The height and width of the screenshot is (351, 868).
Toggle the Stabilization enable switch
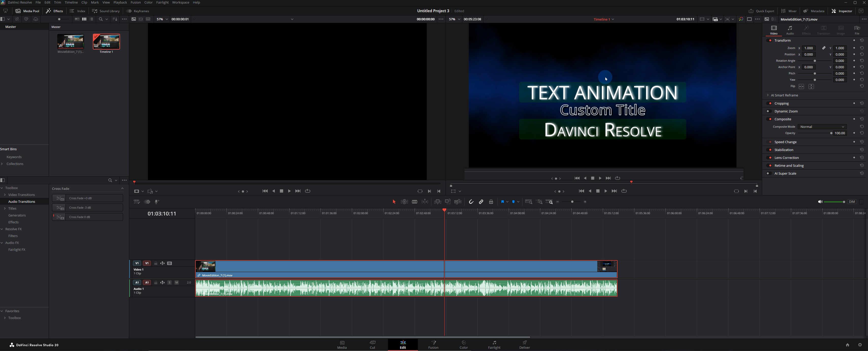(x=770, y=150)
